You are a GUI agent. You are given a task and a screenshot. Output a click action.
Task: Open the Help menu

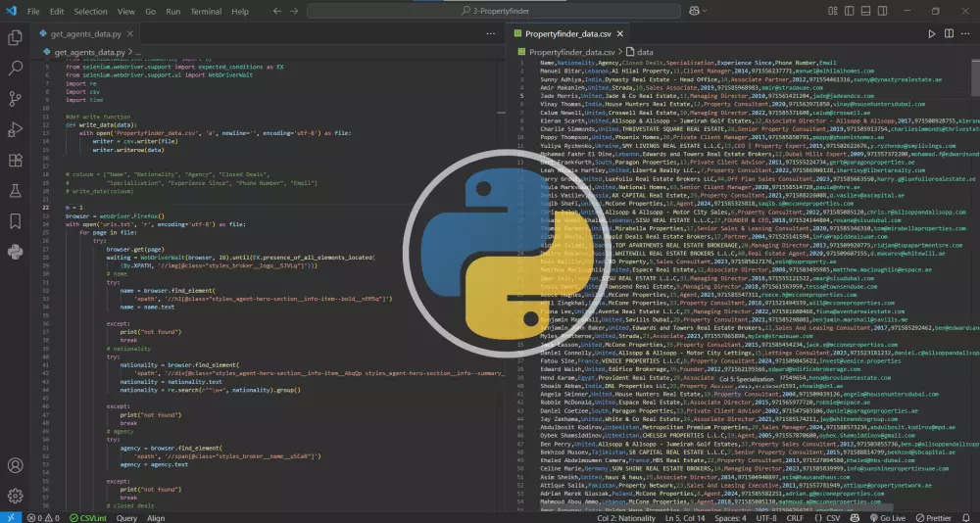(240, 11)
